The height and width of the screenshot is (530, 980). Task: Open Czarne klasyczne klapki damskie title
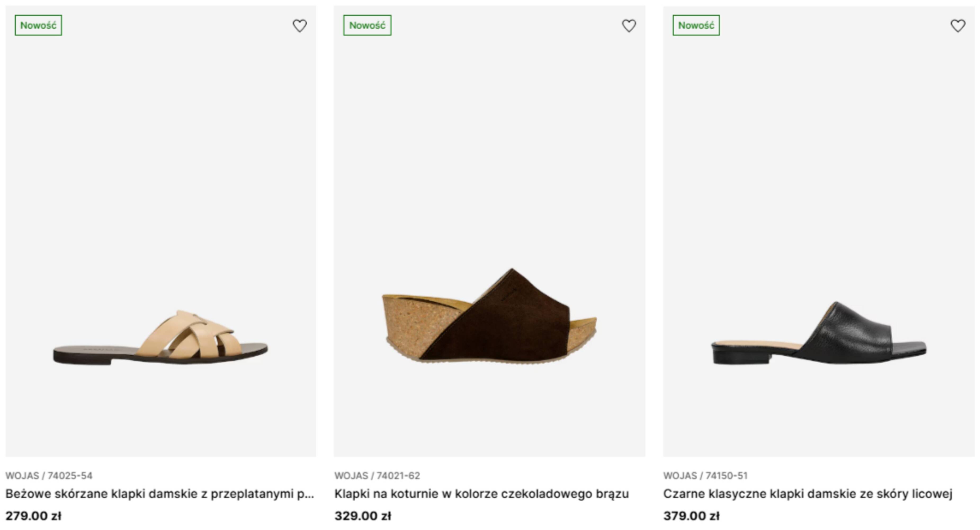pos(808,494)
